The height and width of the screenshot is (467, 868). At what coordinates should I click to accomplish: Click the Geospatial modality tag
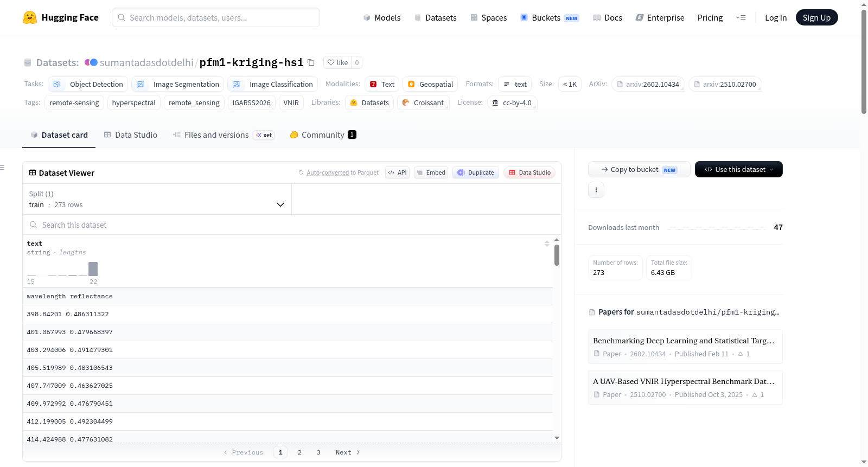click(x=430, y=84)
